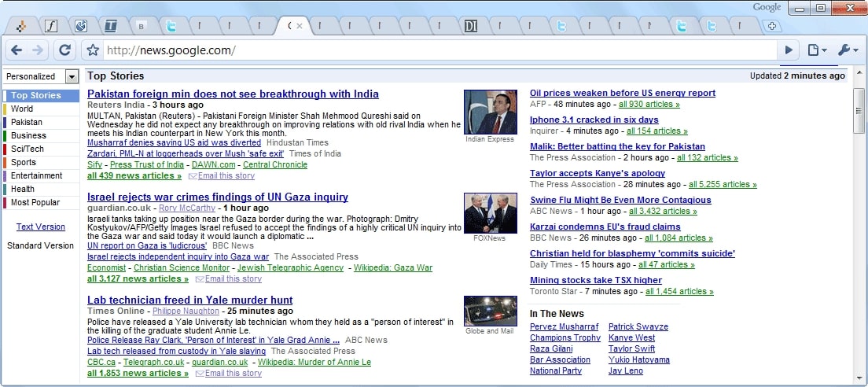
Task: Open a new tab with the plus button
Action: (773, 26)
